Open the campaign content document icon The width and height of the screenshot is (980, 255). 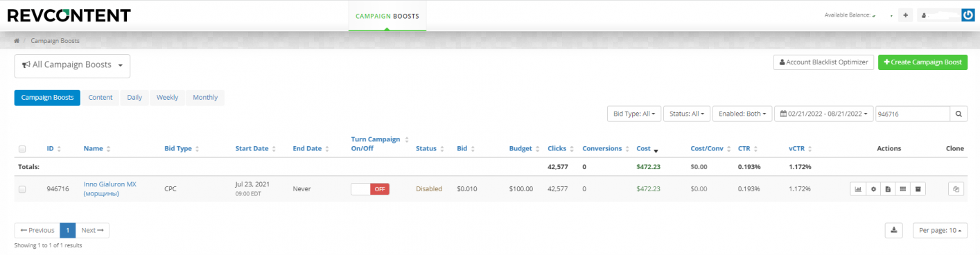(x=888, y=188)
